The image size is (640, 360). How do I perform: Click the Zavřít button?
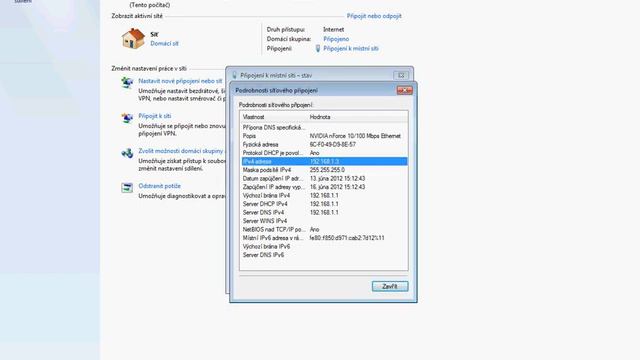(390, 287)
